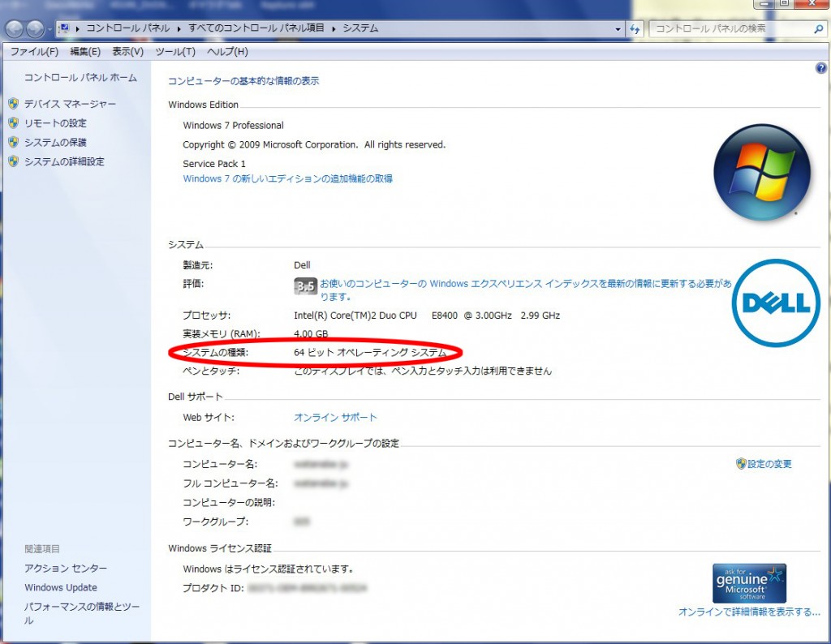Click コントロール パネル breadcrumb segment
Screen dimensions: 831x644
[x=127, y=28]
